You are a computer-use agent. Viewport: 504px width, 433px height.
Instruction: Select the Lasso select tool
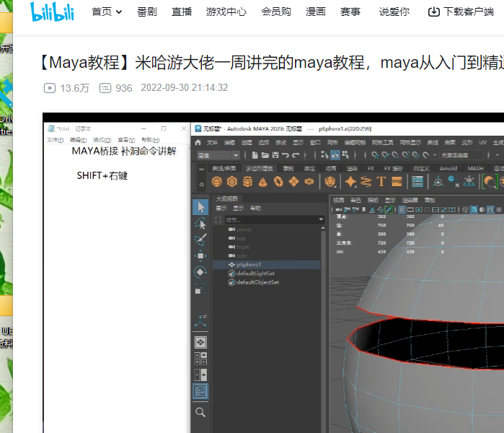coord(200,224)
